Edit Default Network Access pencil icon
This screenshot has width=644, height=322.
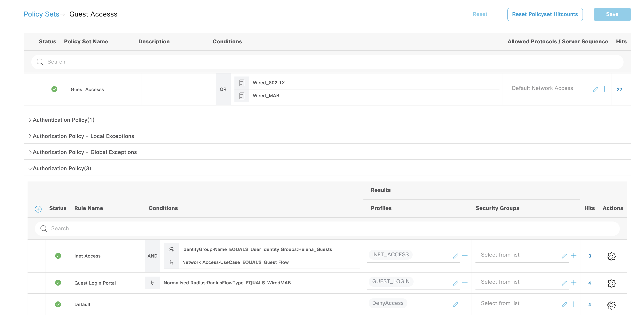point(595,89)
